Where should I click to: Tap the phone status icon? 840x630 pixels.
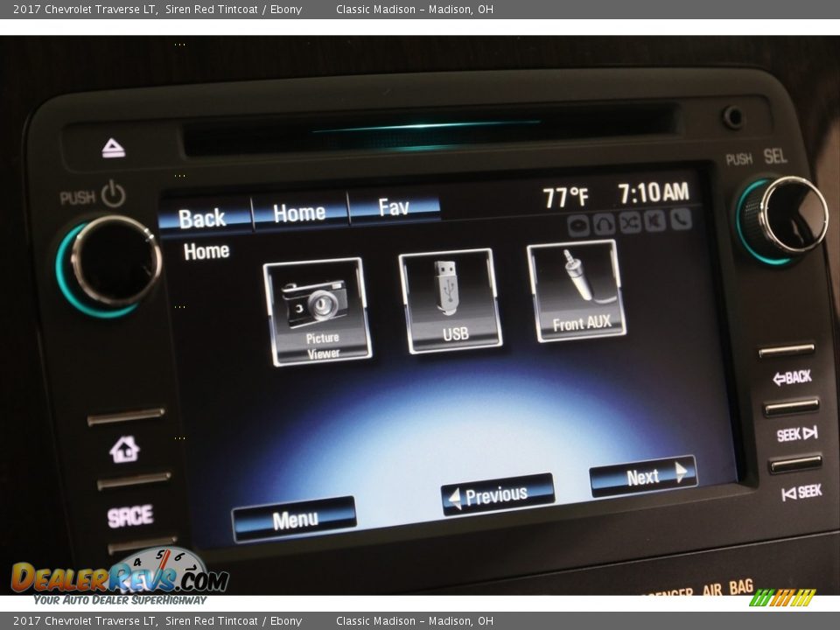[x=680, y=223]
